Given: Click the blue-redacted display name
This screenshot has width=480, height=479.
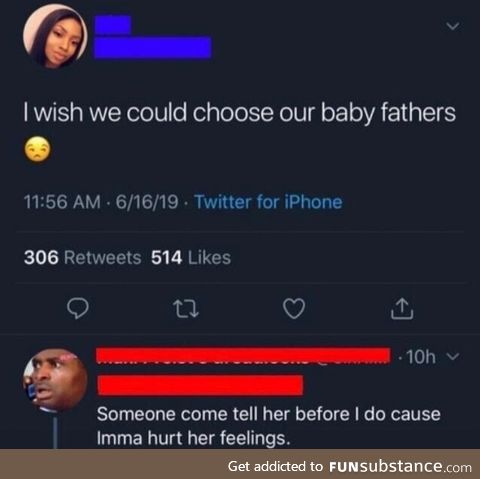Looking at the screenshot, I should (112, 25).
